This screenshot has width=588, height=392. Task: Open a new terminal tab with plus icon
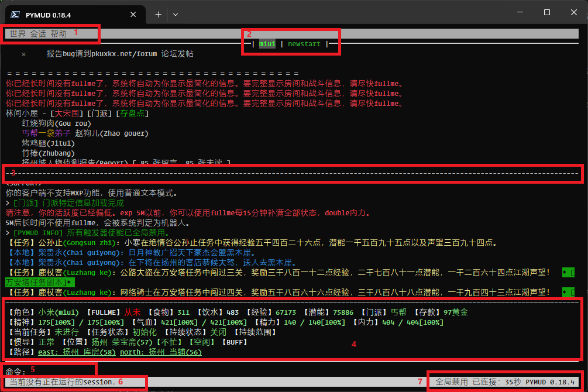coord(158,14)
